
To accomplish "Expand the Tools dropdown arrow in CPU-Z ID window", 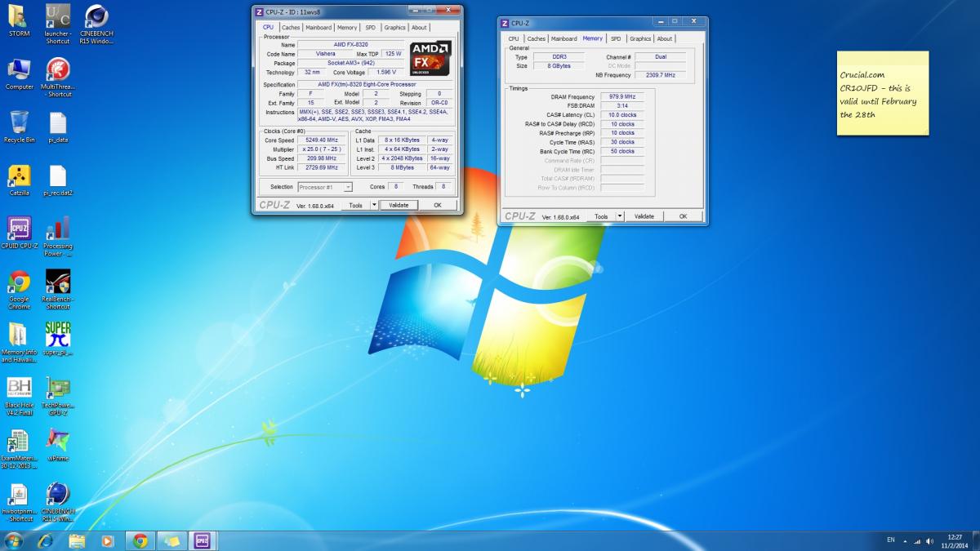I will [374, 205].
